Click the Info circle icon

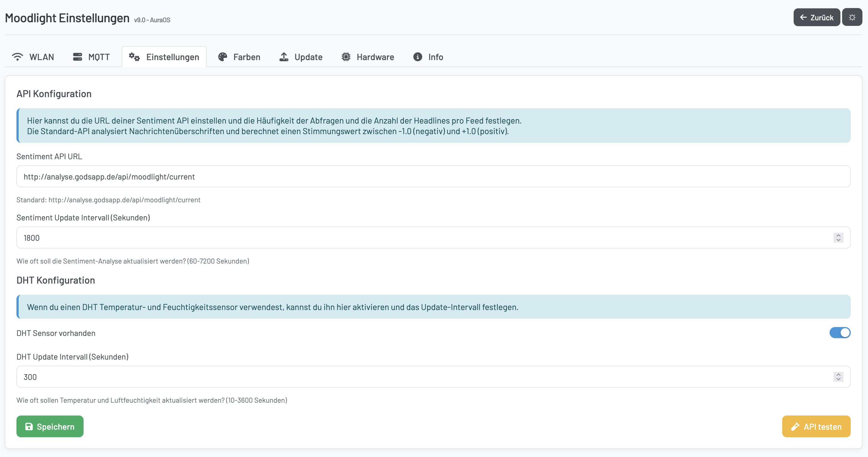(418, 57)
